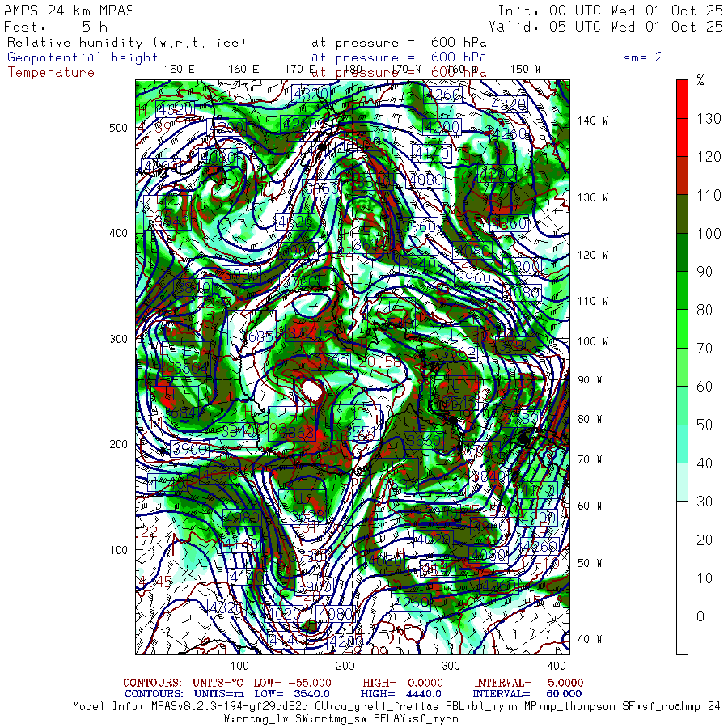Select the red Temperature label

point(51,73)
